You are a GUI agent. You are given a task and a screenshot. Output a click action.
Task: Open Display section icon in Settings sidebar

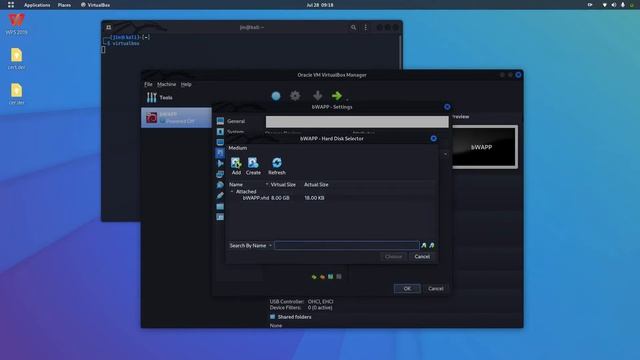tap(220, 142)
